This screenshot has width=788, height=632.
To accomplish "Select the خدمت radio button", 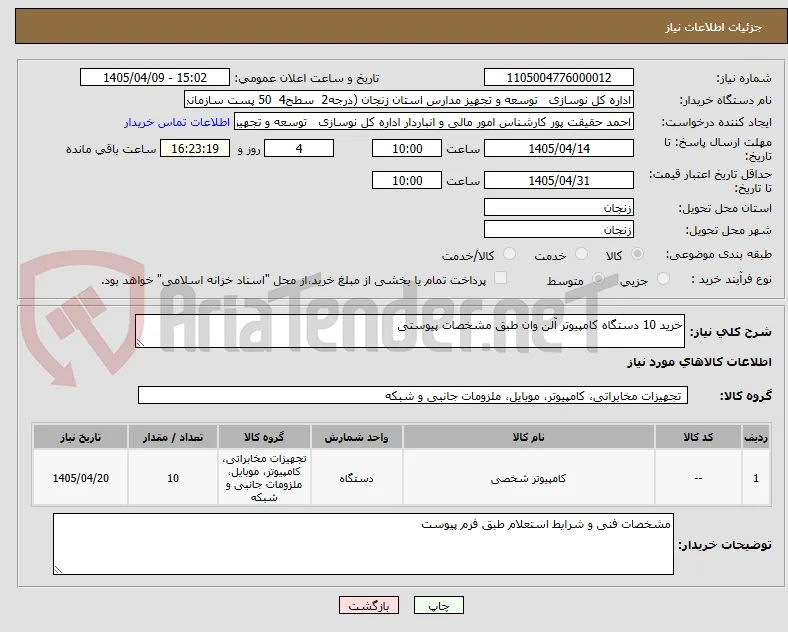I will (x=581, y=254).
